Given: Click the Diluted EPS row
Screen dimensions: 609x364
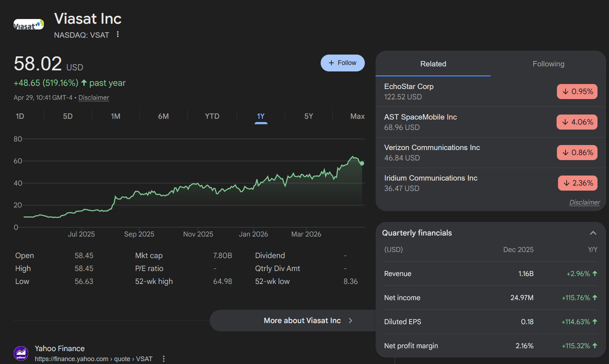Looking at the screenshot, I should point(491,322).
